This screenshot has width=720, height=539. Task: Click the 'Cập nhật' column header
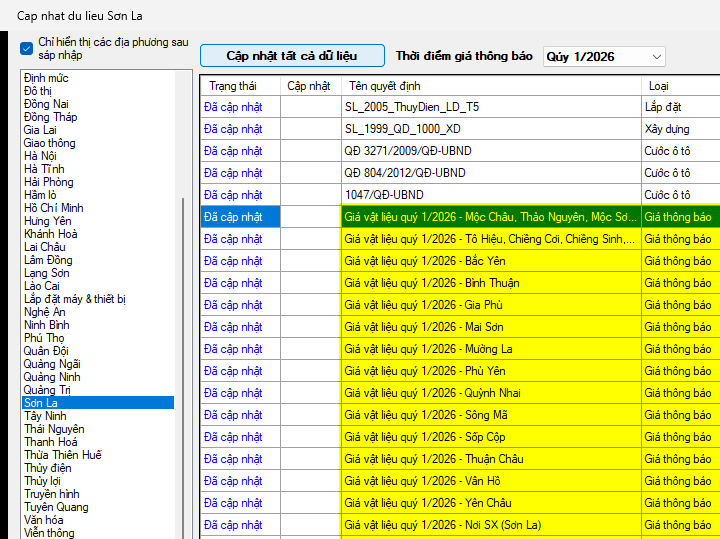tap(309, 86)
